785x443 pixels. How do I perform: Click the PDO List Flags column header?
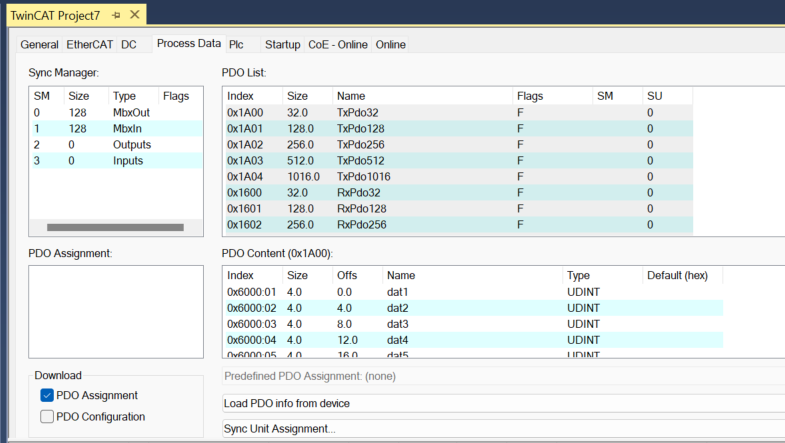click(x=553, y=96)
